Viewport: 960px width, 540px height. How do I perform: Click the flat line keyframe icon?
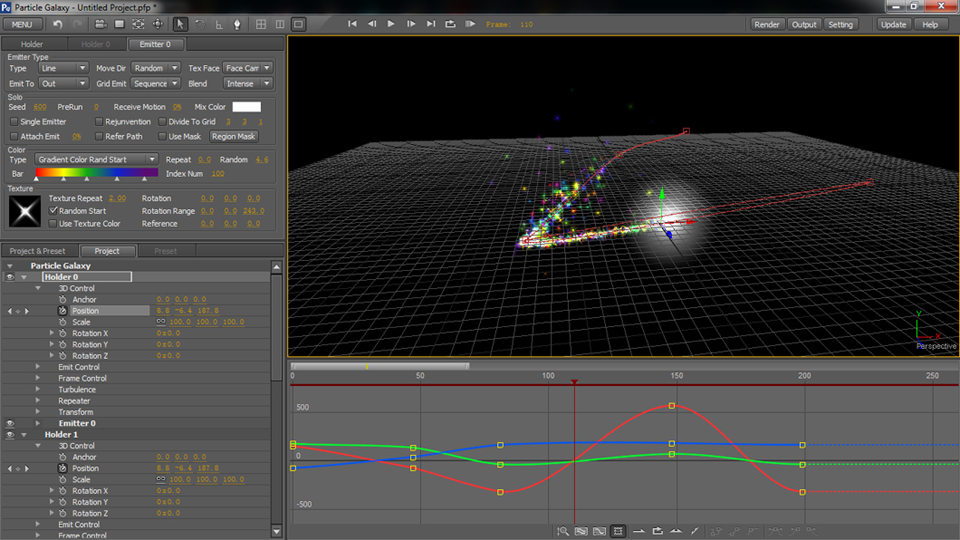coord(639,531)
